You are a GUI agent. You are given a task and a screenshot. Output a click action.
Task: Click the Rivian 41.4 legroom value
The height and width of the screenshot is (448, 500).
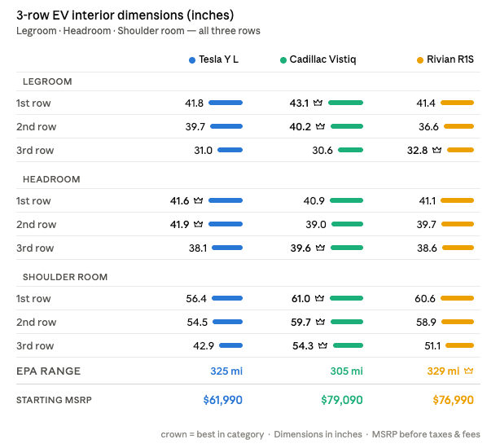[x=426, y=103]
